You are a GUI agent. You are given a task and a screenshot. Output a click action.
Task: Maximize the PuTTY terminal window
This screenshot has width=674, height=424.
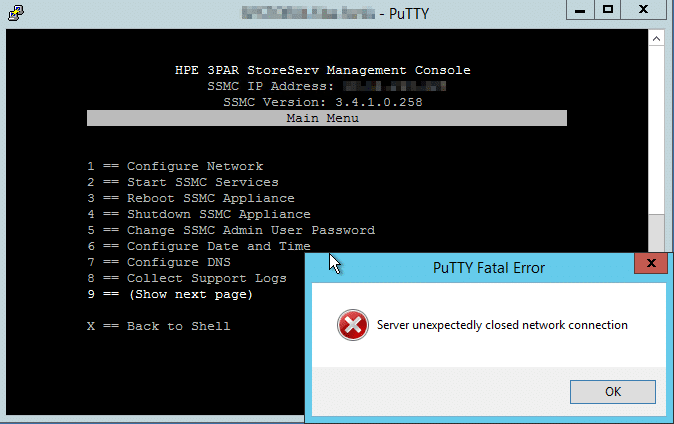coord(607,10)
